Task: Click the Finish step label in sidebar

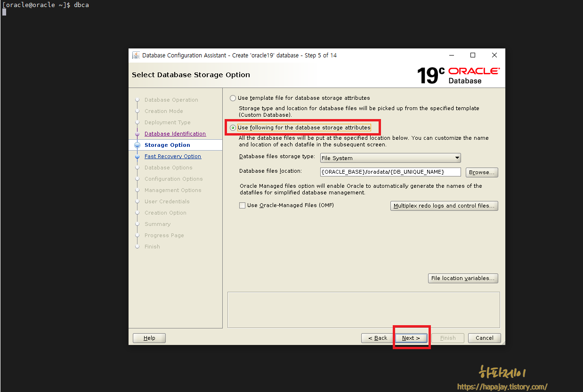Action: (x=152, y=247)
